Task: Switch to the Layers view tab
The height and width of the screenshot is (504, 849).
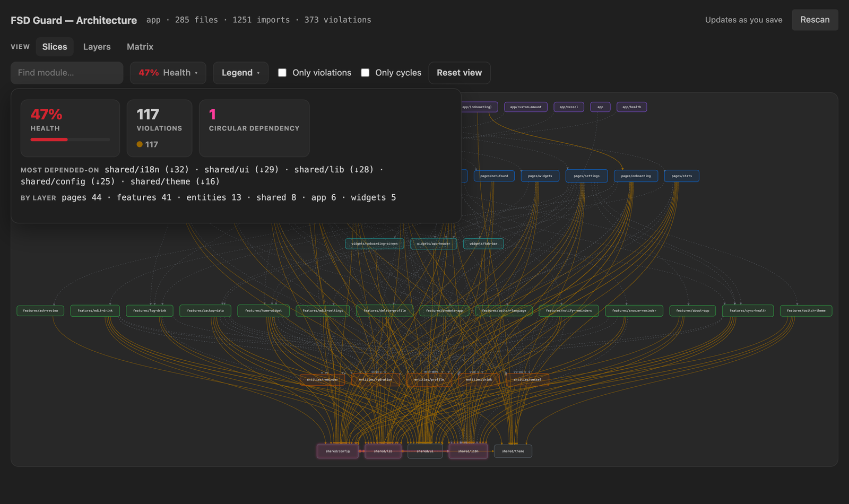Action: [x=97, y=47]
